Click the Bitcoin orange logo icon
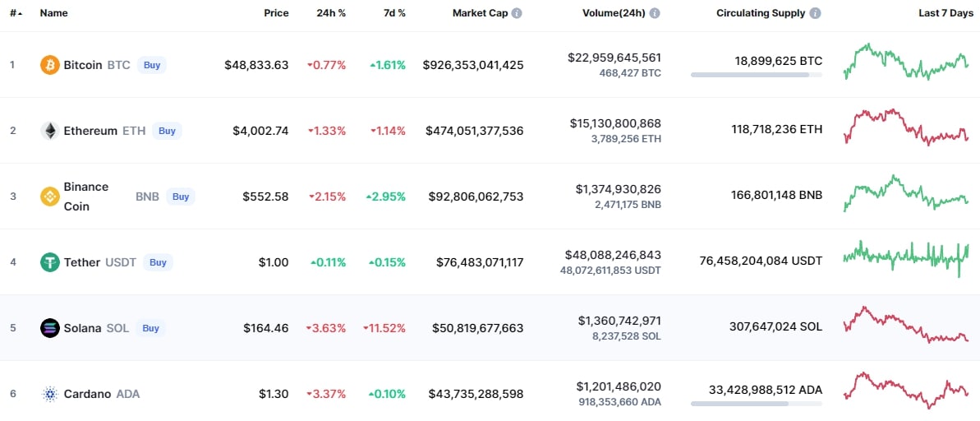 (50, 64)
